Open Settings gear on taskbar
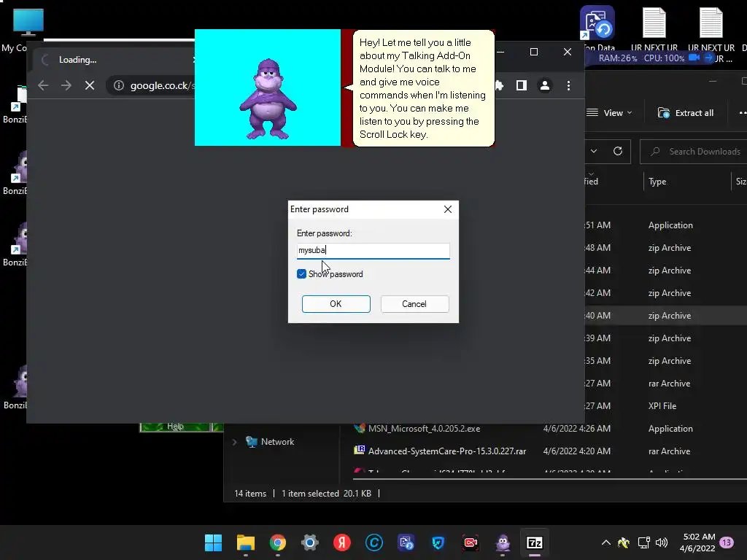The width and height of the screenshot is (747, 560). (309, 542)
